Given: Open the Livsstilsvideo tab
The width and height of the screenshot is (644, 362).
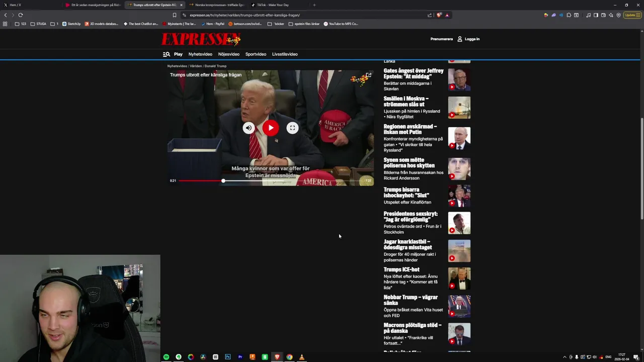Looking at the screenshot, I should click(x=285, y=54).
